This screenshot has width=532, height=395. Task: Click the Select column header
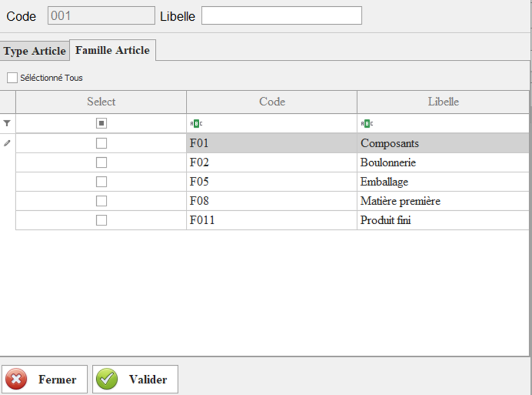coord(101,102)
